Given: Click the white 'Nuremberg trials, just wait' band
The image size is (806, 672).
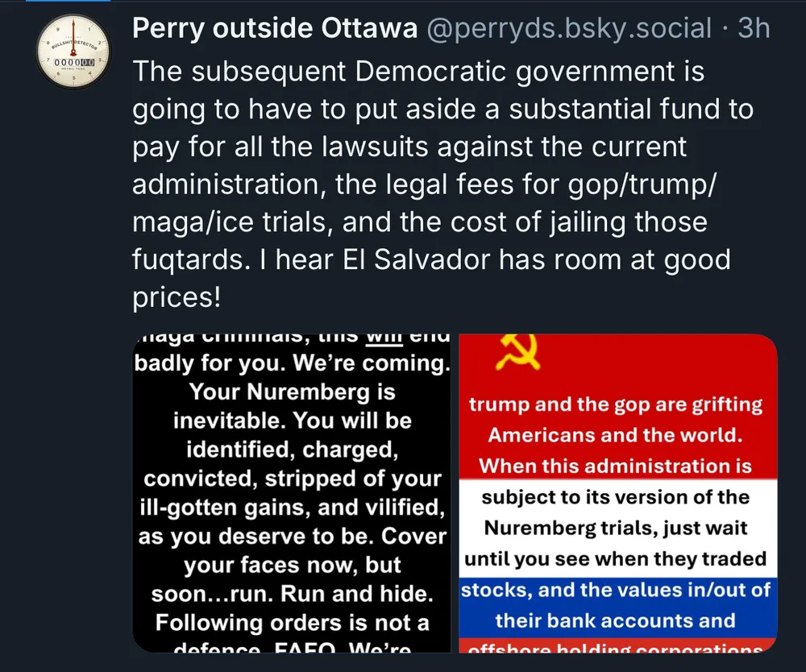Looking at the screenshot, I should point(617,528).
